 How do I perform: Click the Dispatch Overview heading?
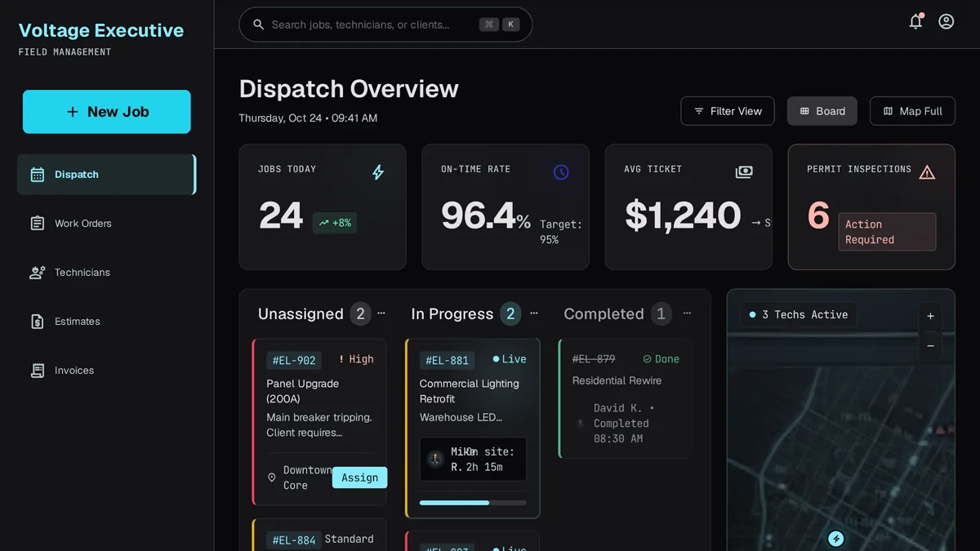[349, 89]
